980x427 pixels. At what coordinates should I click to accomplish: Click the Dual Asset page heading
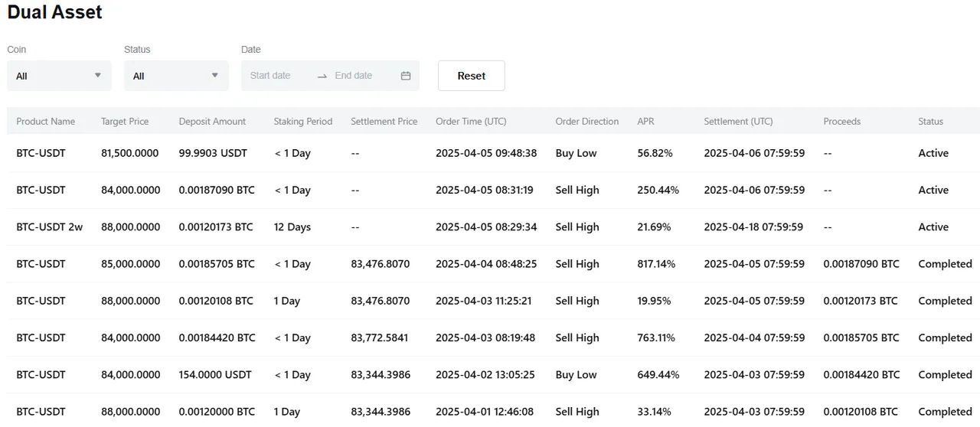point(54,12)
